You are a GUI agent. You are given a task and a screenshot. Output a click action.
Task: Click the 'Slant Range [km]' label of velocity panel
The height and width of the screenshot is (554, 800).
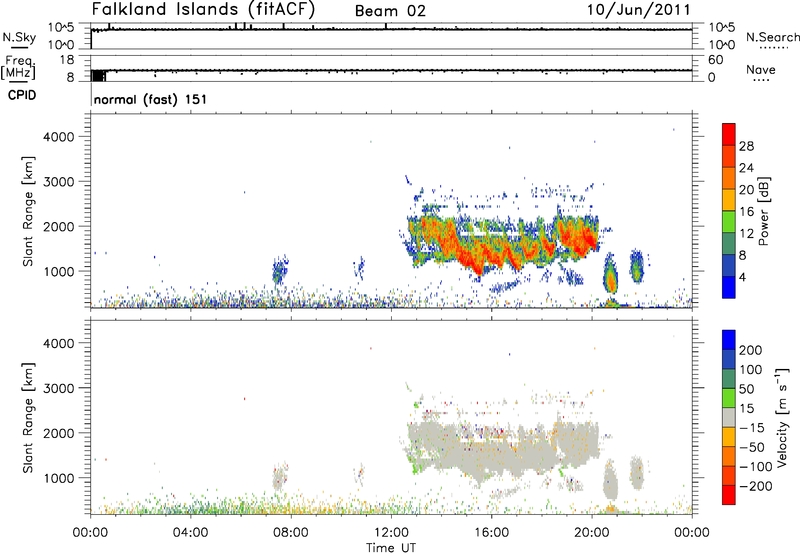tap(28, 418)
